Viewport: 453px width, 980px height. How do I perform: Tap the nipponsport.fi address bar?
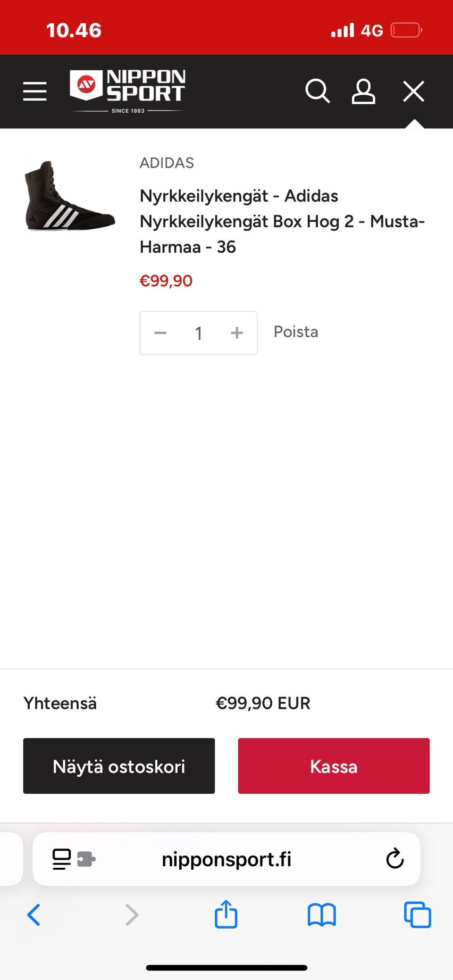(226, 859)
